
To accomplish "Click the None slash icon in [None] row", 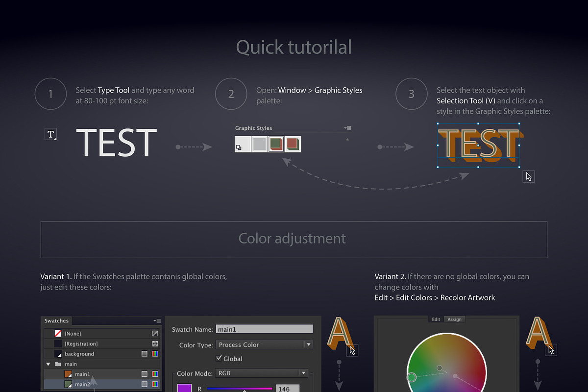I will click(x=155, y=333).
